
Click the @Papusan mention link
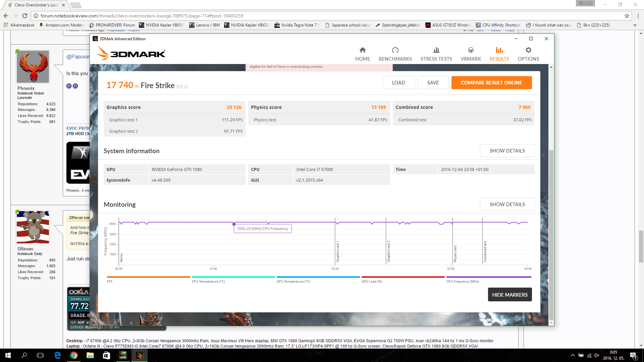78,57
